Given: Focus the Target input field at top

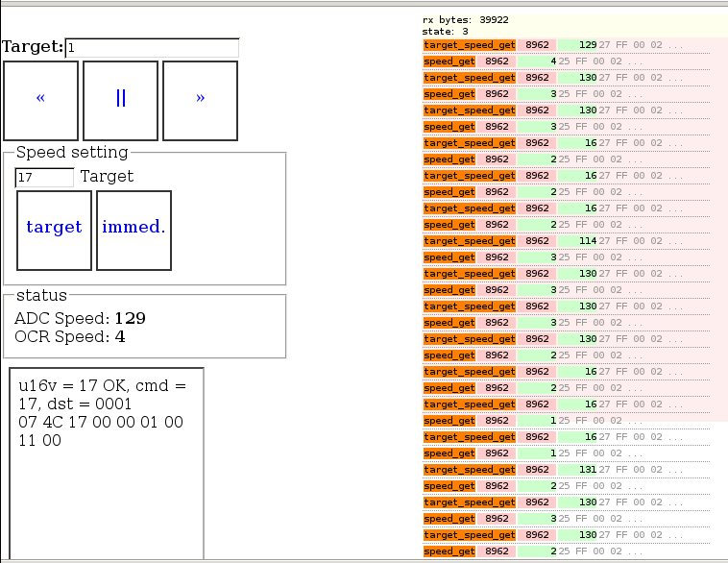Looking at the screenshot, I should point(152,47).
